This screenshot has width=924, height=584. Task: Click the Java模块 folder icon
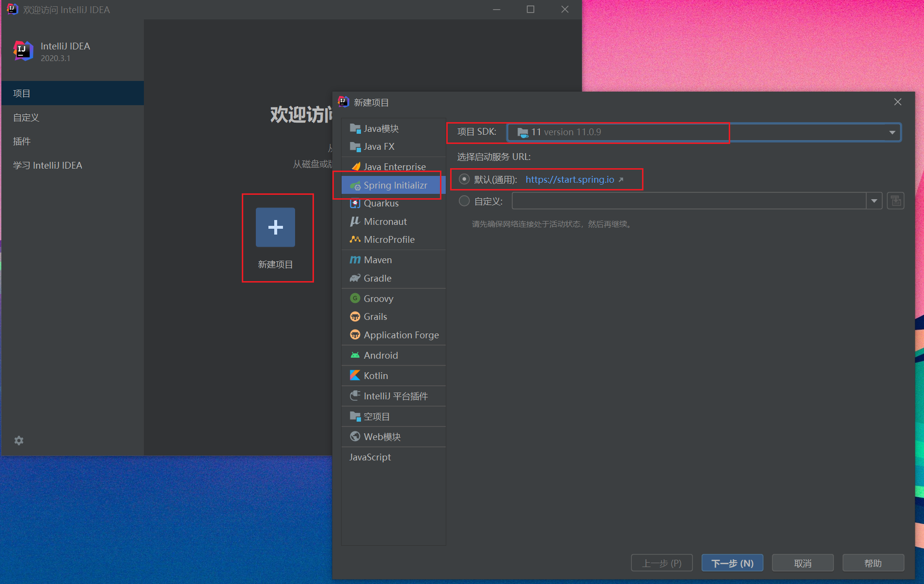tap(355, 128)
